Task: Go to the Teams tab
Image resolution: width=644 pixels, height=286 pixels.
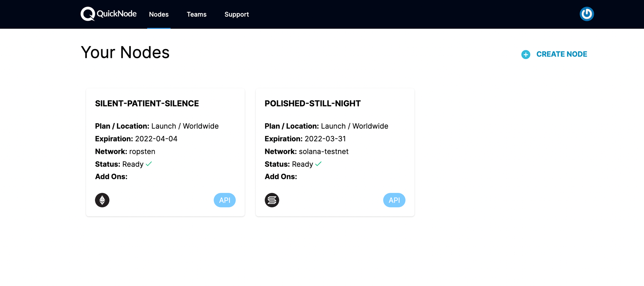Action: 197,14
